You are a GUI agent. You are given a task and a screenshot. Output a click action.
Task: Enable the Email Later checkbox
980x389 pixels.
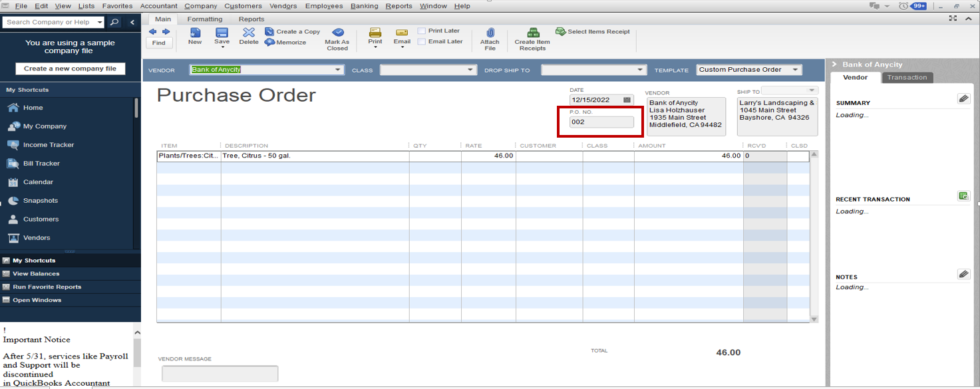(x=422, y=42)
